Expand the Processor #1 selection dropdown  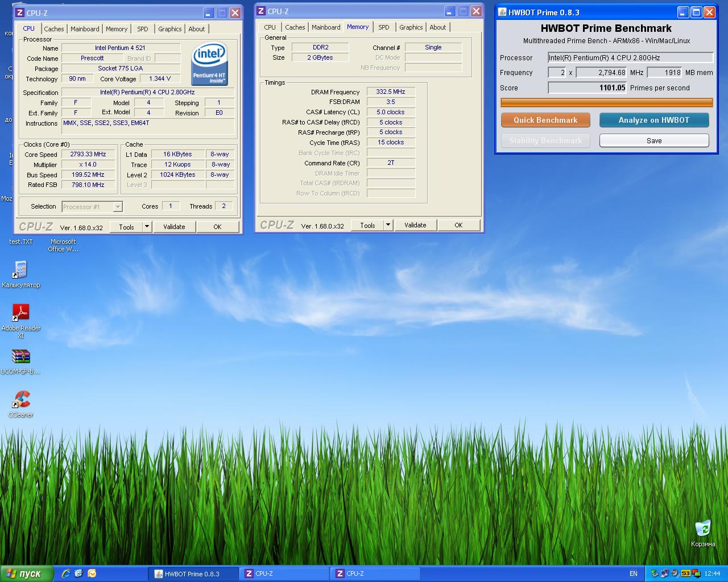pyautogui.click(x=118, y=207)
